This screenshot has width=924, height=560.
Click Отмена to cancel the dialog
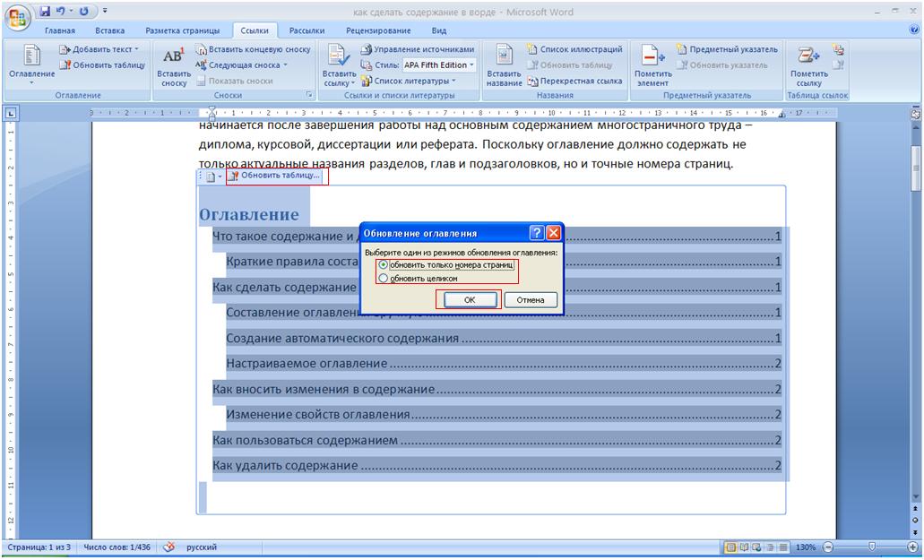(531, 300)
